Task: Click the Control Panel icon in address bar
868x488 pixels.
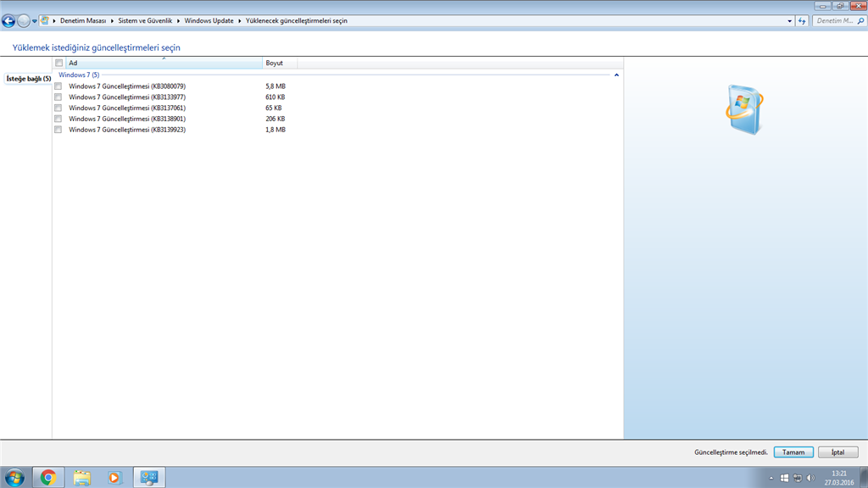Action: 45,20
